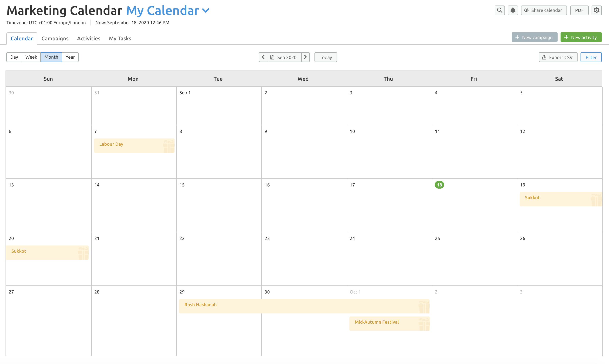This screenshot has width=609, height=364.
Task: Switch to the Week view toggle
Action: [31, 57]
